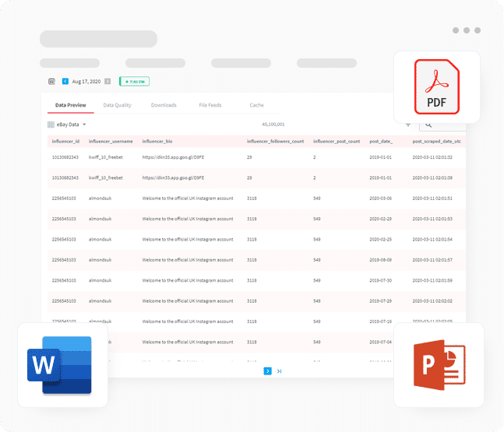504x432 pixels.
Task: Click the influencer_username column header
Action: click(x=111, y=142)
